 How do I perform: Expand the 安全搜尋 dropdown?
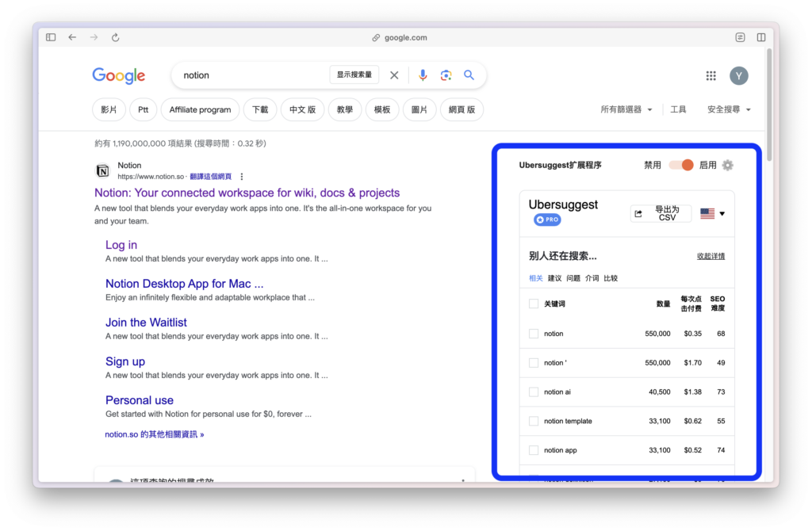tap(729, 109)
